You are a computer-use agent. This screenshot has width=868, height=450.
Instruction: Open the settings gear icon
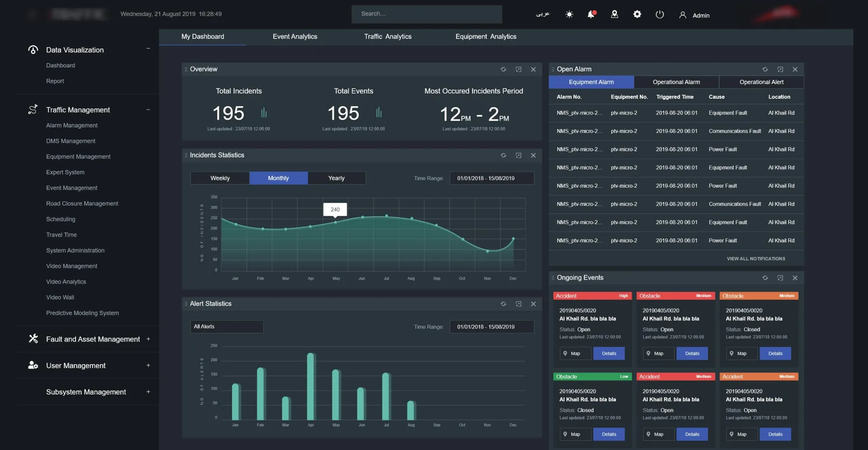(x=637, y=14)
